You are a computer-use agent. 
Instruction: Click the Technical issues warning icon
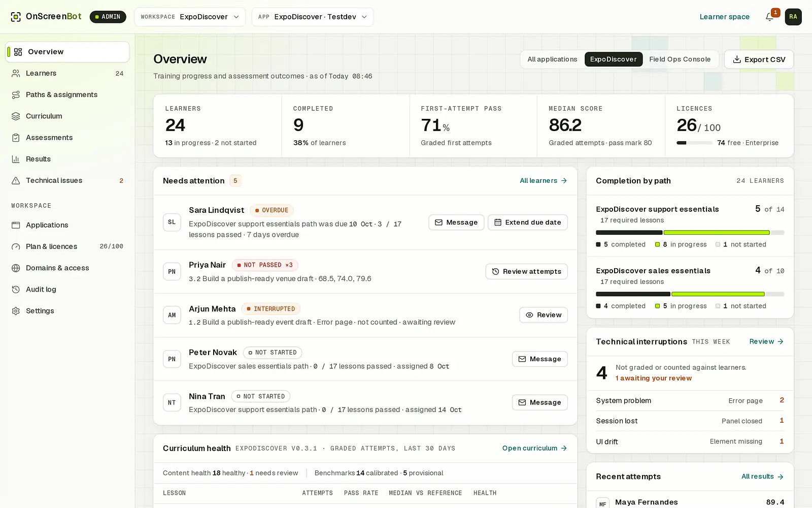[x=16, y=180]
